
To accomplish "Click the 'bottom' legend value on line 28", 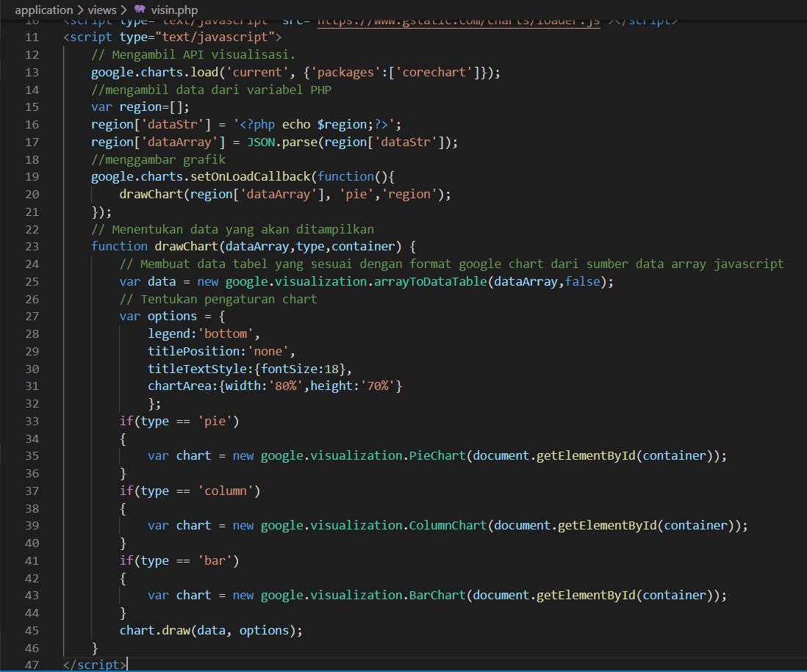I will point(226,333).
